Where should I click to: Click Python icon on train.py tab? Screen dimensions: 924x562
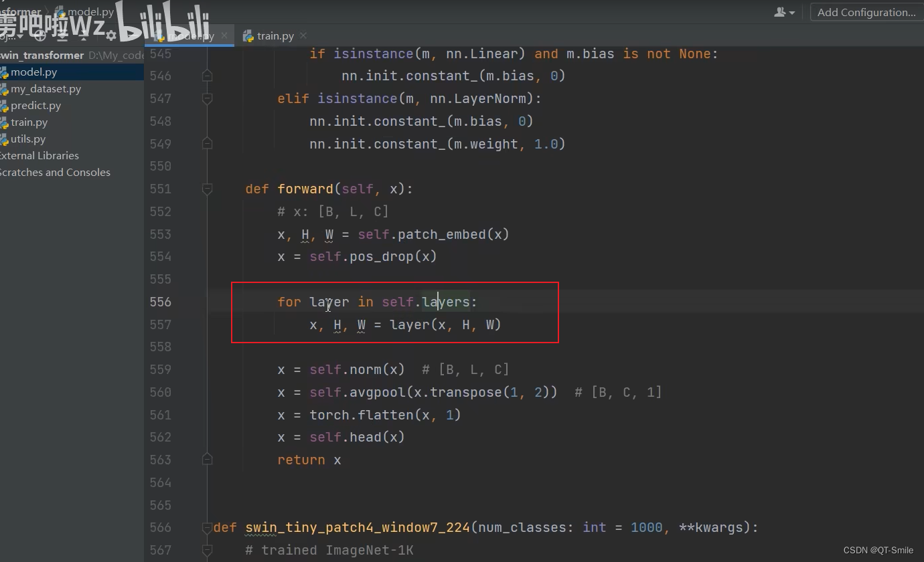tap(248, 36)
